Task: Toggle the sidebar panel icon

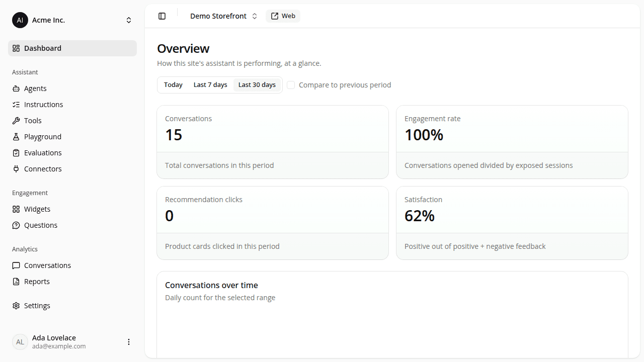Action: tap(162, 16)
